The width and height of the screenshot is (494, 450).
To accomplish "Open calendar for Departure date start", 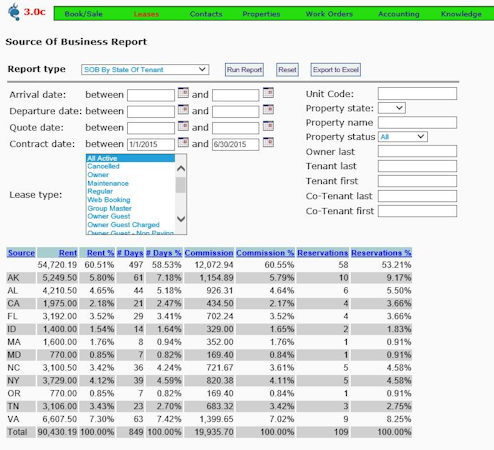I will [183, 109].
